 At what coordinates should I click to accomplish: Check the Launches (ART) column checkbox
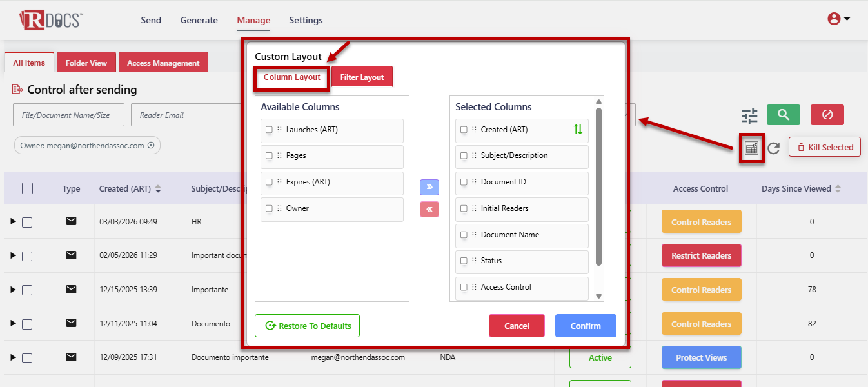coord(269,130)
